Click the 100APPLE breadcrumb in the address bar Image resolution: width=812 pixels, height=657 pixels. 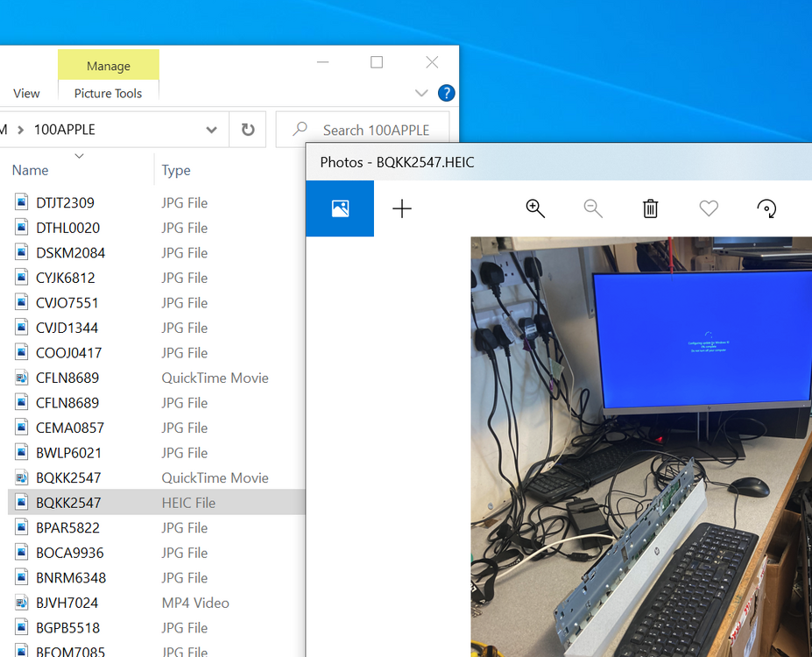65,130
